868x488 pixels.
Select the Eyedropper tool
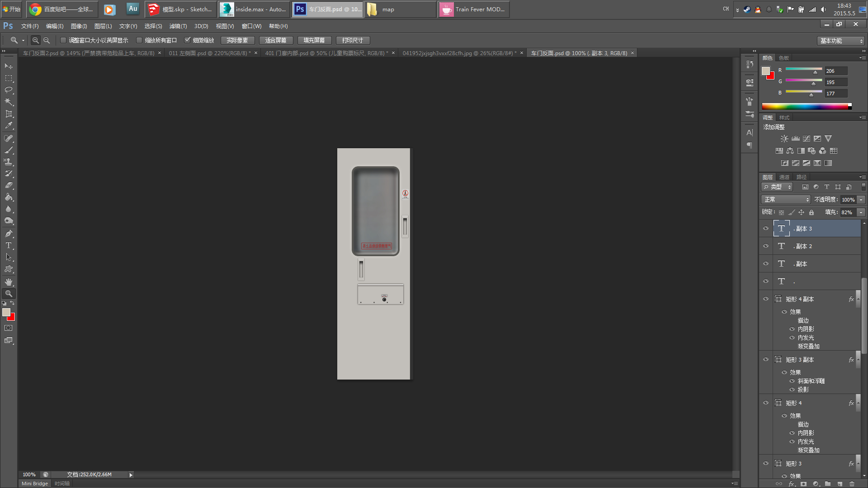(x=9, y=126)
